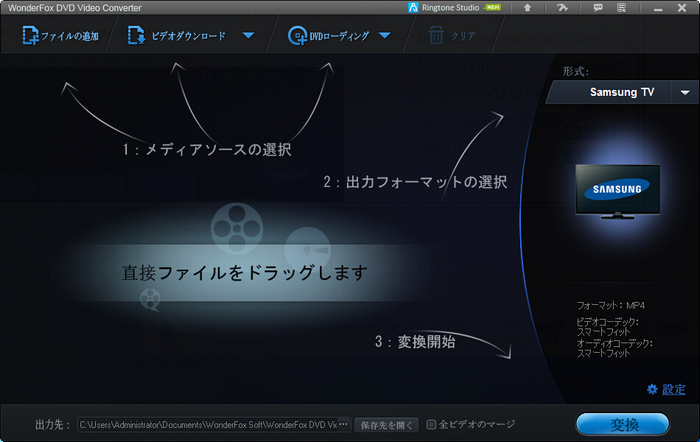Open the feedback speech bubble icon
700x442 pixels.
pyautogui.click(x=598, y=8)
